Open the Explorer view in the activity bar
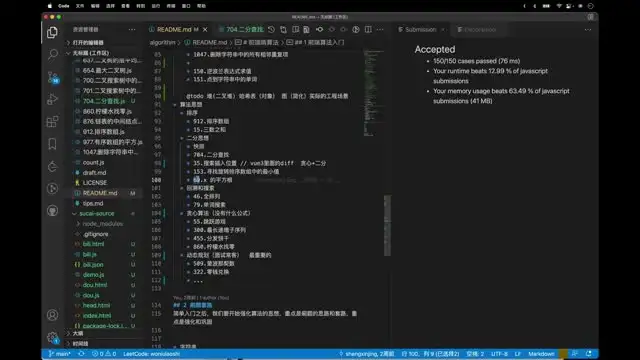The image size is (640, 360). 52,32
